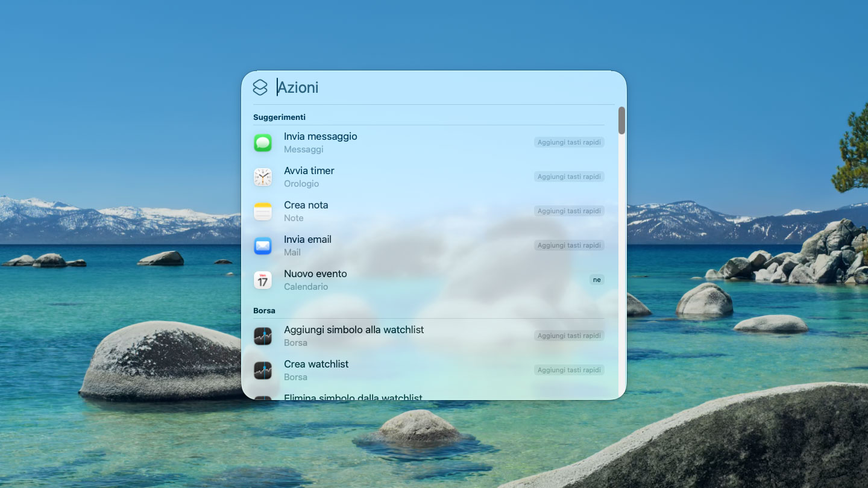Click the green Messaggi app icon

(x=263, y=143)
